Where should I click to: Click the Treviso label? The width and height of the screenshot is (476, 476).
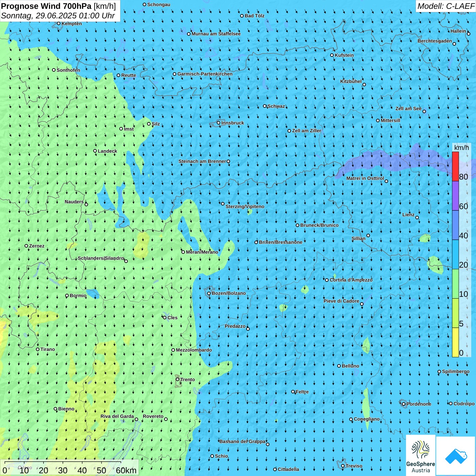(x=354, y=466)
